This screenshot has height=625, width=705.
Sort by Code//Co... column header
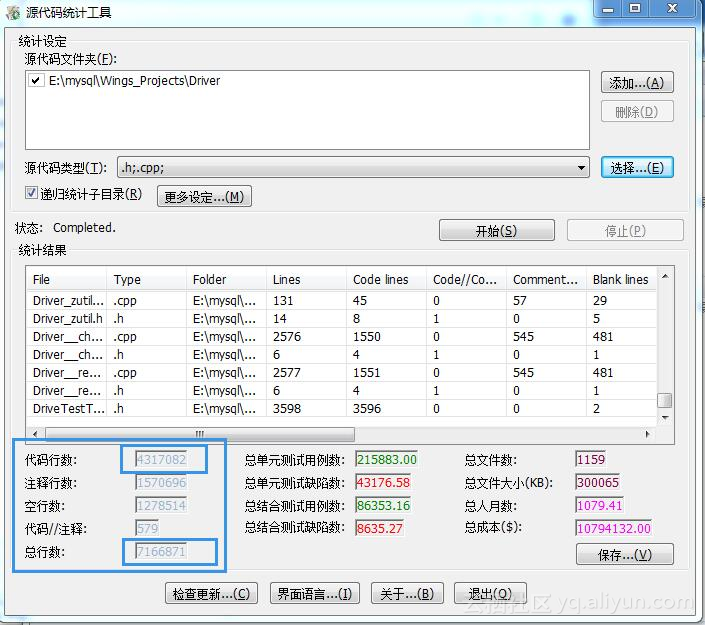pos(467,279)
